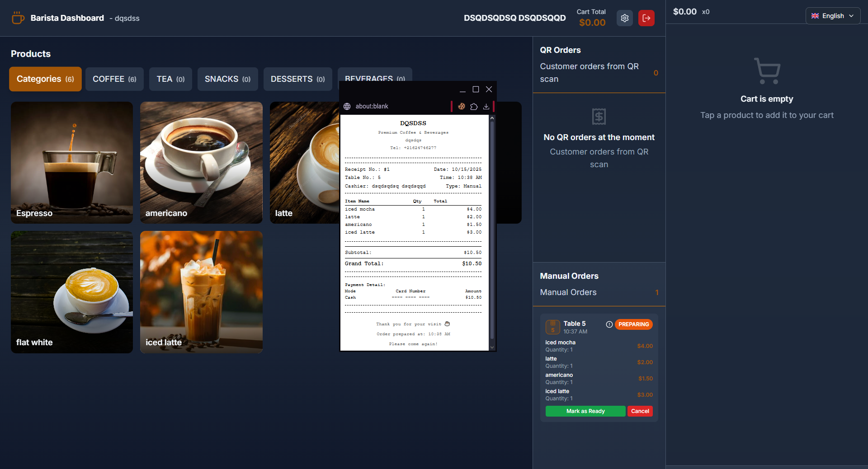The width and height of the screenshot is (868, 469).
Task: Click the iced mocha order item
Action: point(599,346)
